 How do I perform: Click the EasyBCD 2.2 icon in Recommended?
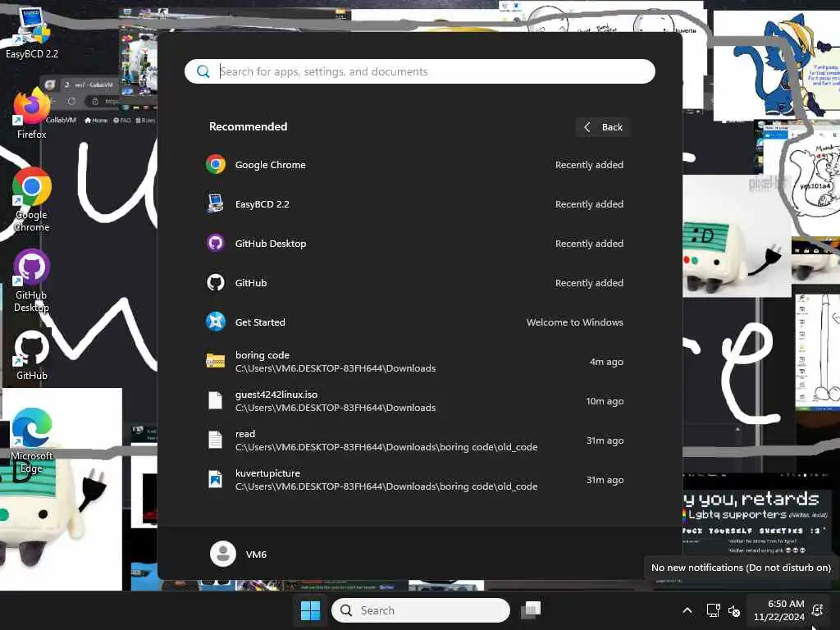click(x=216, y=204)
